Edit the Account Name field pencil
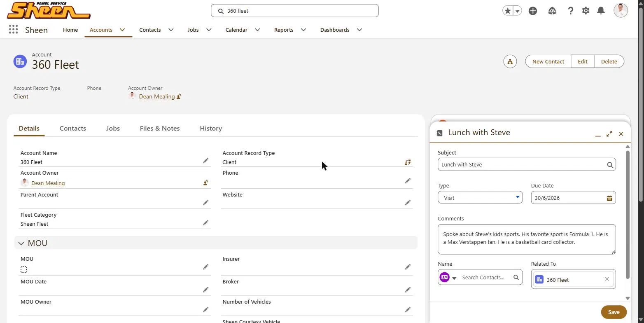The height and width of the screenshot is (323, 644). [x=205, y=161]
